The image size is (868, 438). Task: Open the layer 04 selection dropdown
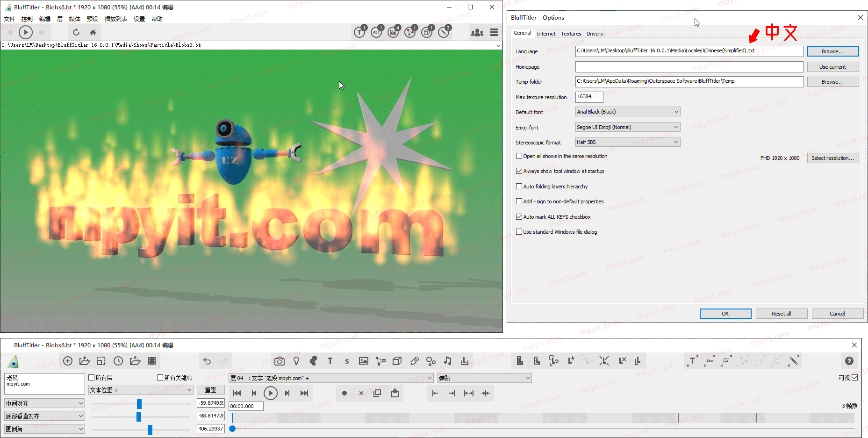click(x=331, y=378)
